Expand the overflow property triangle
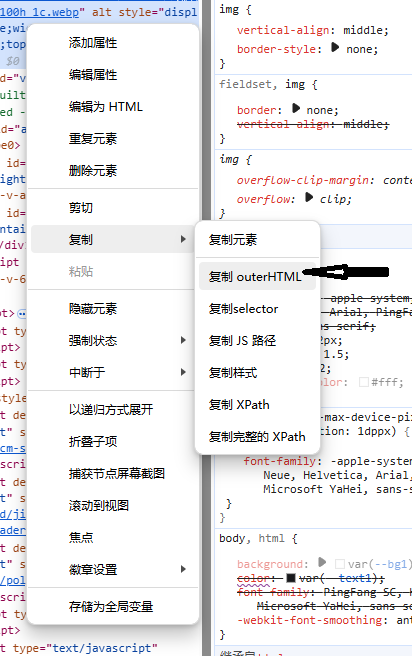This screenshot has height=656, width=412. [x=309, y=197]
